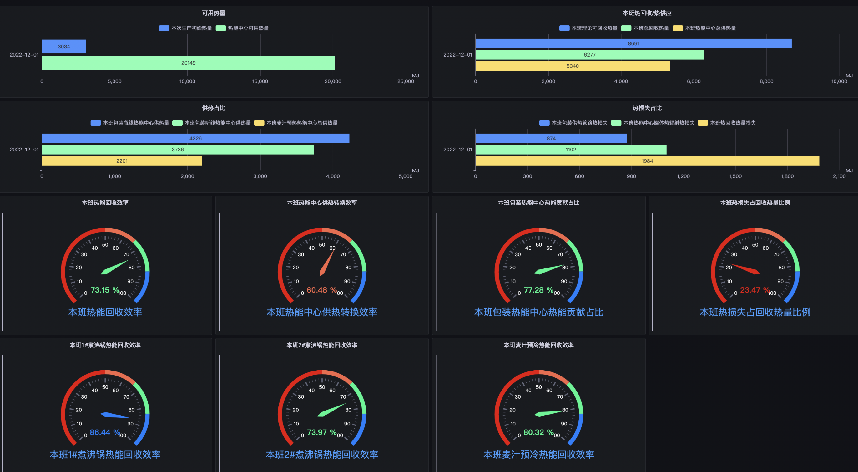Click the 73.97% 本班2#煮沸锅热能回收效率 gauge dial
The height and width of the screenshot is (472, 858).
322,411
